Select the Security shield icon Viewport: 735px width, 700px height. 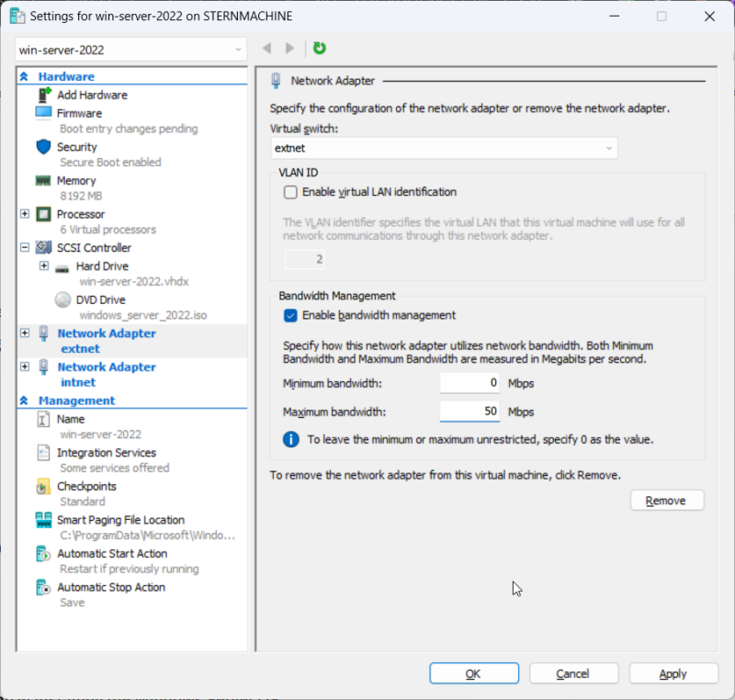coord(43,147)
